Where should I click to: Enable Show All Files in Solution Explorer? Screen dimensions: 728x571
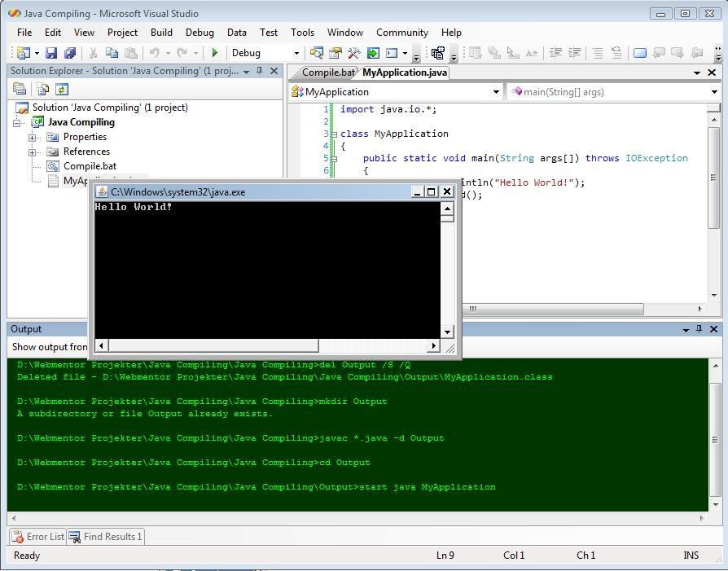click(x=42, y=89)
